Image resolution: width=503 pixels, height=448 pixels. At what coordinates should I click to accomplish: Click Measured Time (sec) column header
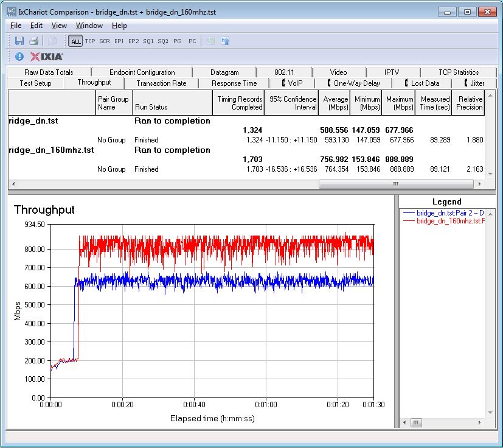pyautogui.click(x=434, y=103)
